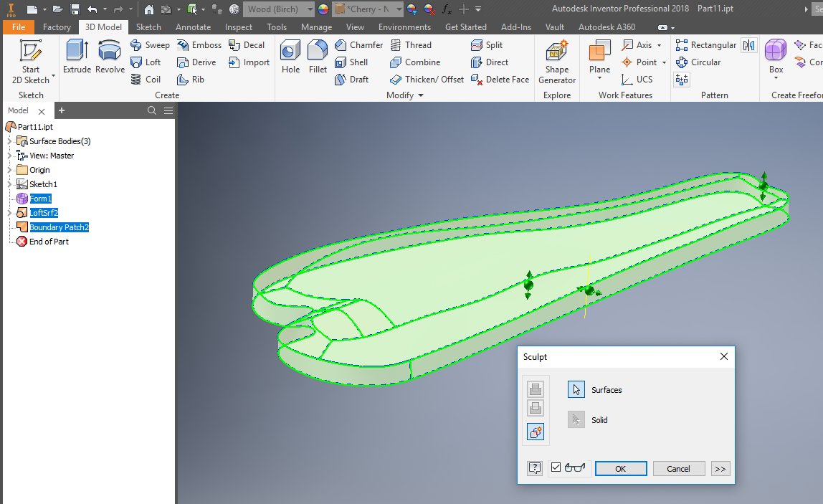Select Circular pattern tool
Screen dimensions: 823x504
(x=698, y=62)
